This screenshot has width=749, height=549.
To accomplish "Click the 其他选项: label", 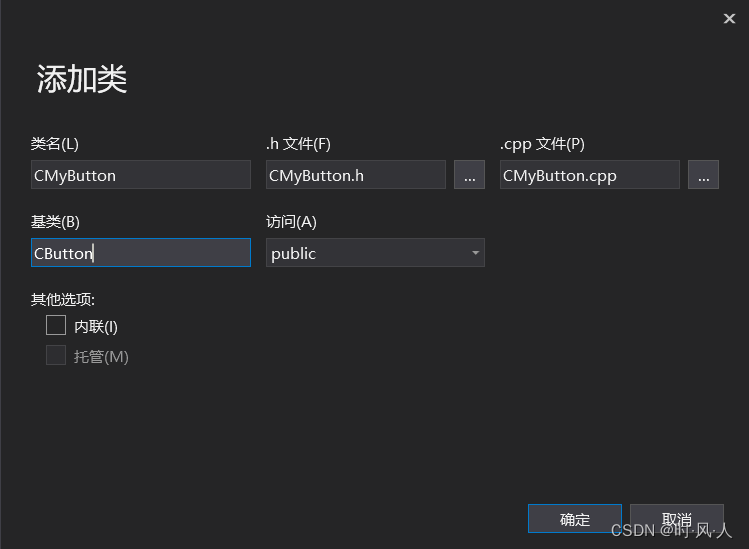I will click(63, 300).
